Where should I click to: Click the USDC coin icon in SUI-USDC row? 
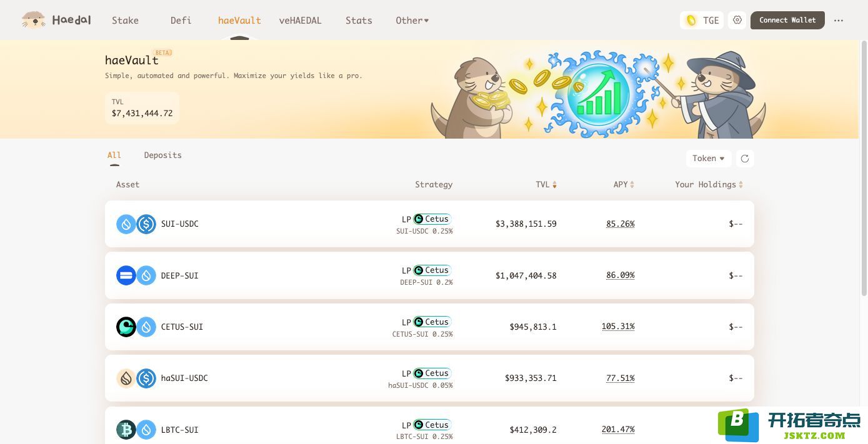(146, 224)
